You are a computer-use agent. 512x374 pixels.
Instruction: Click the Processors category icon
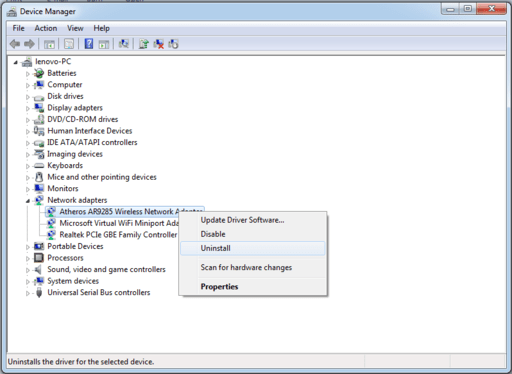(39, 258)
